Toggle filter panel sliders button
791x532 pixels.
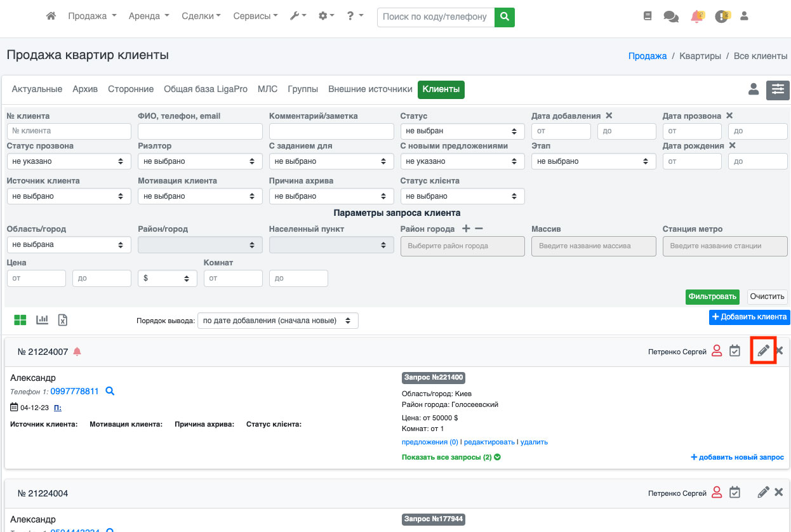point(778,90)
